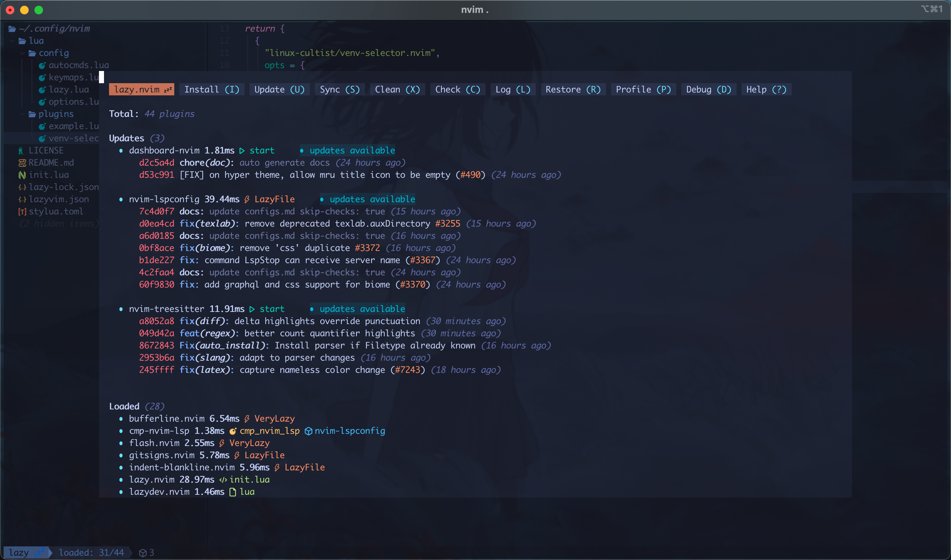Screen dimensions: 951x560
Task: Click commit hash d2c5a4d
Action: 157,163
